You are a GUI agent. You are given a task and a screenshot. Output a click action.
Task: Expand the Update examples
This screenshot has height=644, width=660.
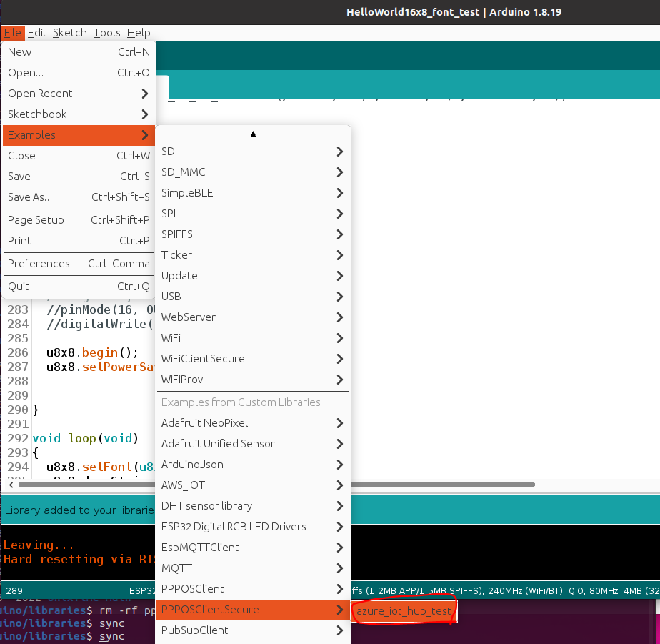253,276
